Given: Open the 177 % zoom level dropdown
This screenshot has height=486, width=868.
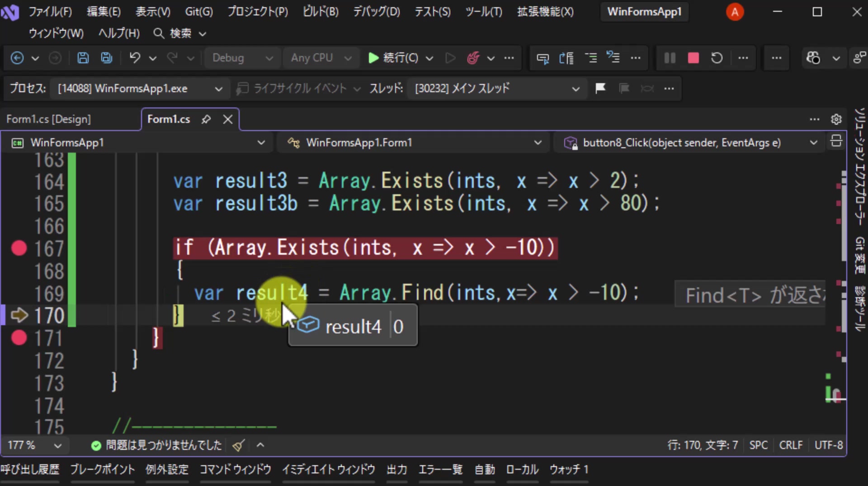Looking at the screenshot, I should point(34,445).
